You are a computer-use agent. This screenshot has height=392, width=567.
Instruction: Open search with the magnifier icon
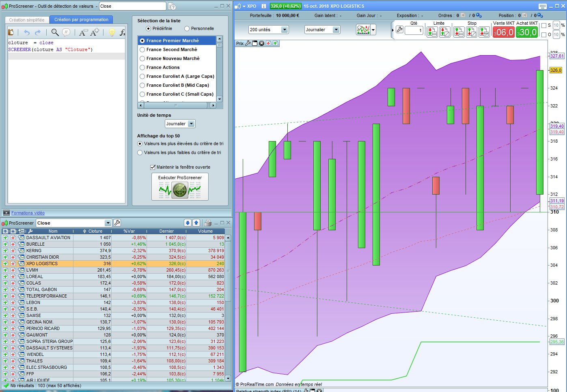click(55, 32)
